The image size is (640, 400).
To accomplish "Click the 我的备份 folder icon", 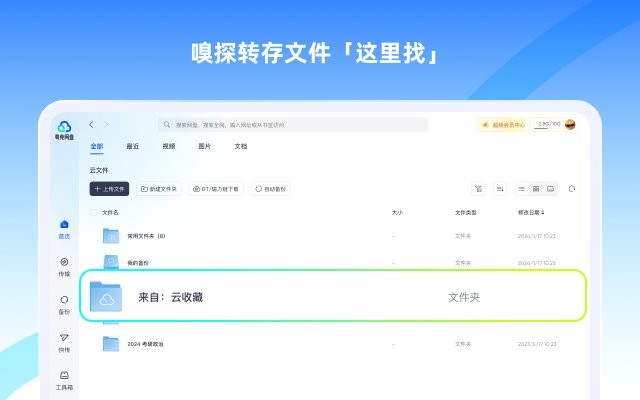I will [x=111, y=262].
